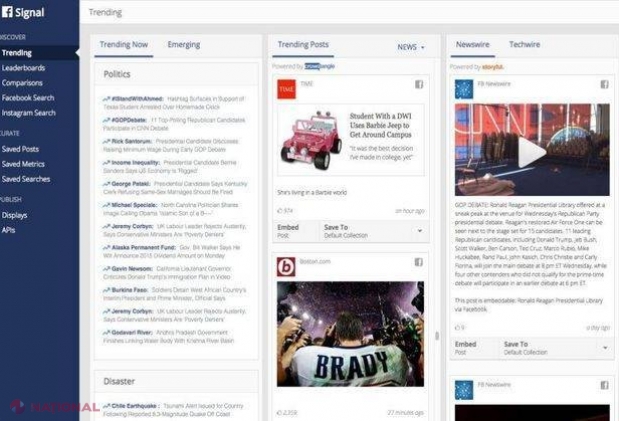Click trending arrow beside Chile Earthquake

click(106, 406)
